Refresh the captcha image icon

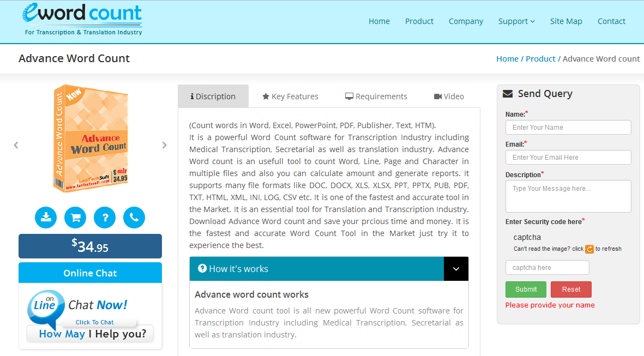[589, 249]
